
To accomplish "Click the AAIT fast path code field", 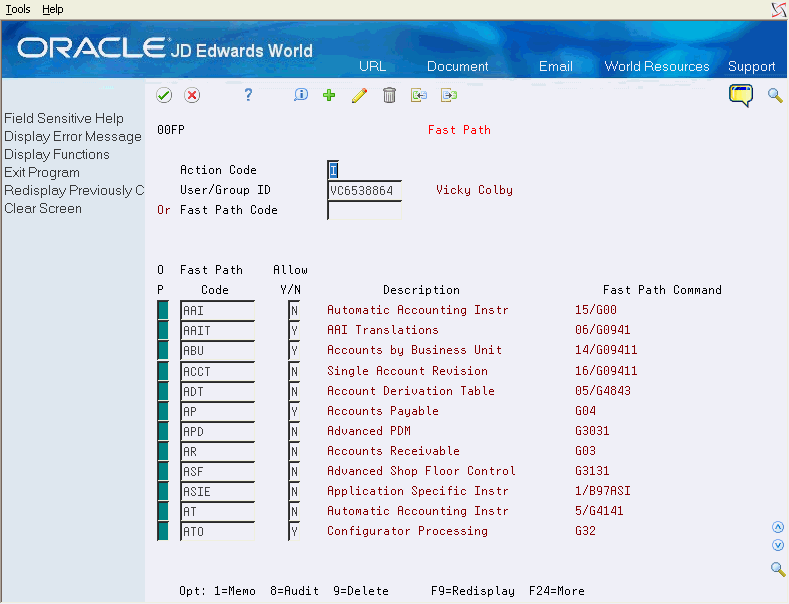I will [217, 331].
